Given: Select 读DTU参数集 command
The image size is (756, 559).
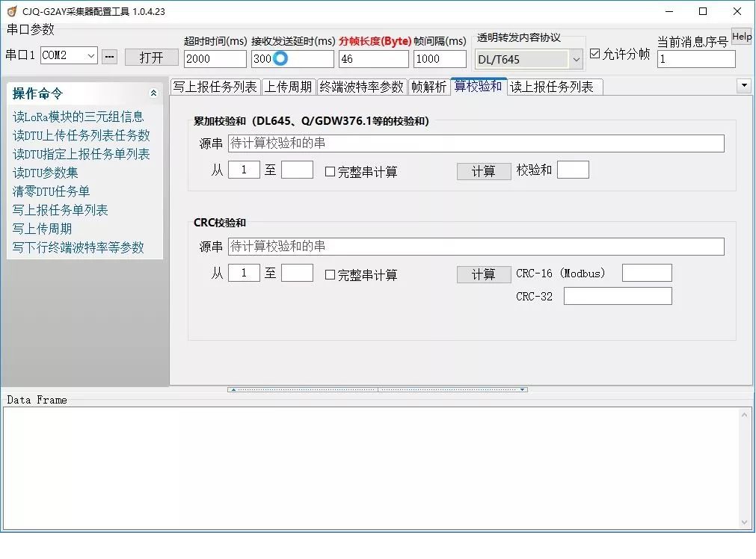Looking at the screenshot, I should pyautogui.click(x=46, y=173).
